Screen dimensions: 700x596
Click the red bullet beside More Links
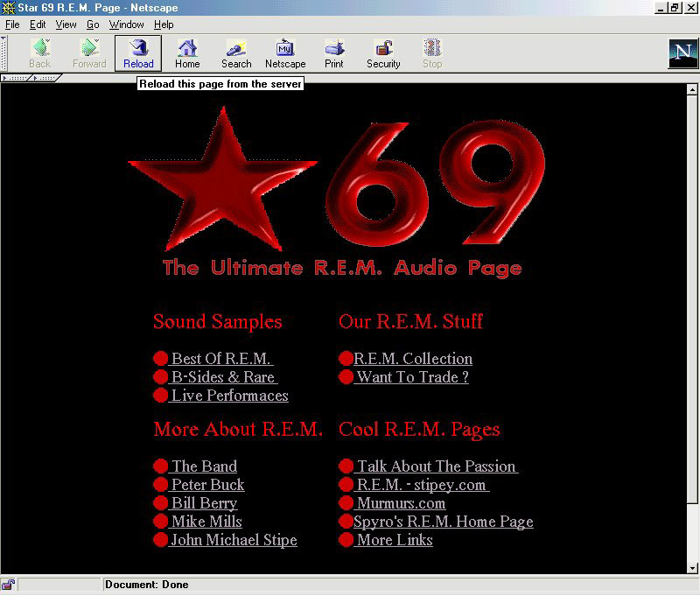[346, 540]
